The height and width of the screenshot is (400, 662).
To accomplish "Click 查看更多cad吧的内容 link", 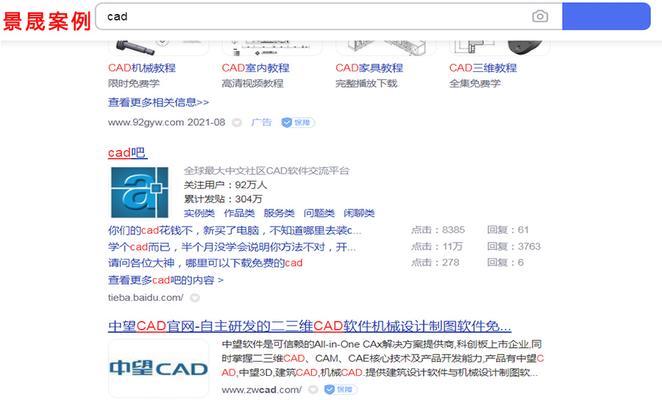I will [x=166, y=280].
